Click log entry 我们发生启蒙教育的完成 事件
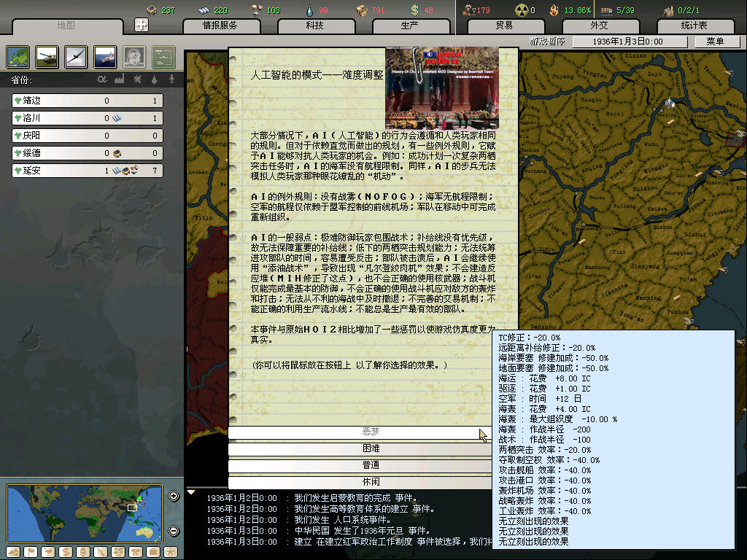The height and width of the screenshot is (560, 747). [x=357, y=498]
